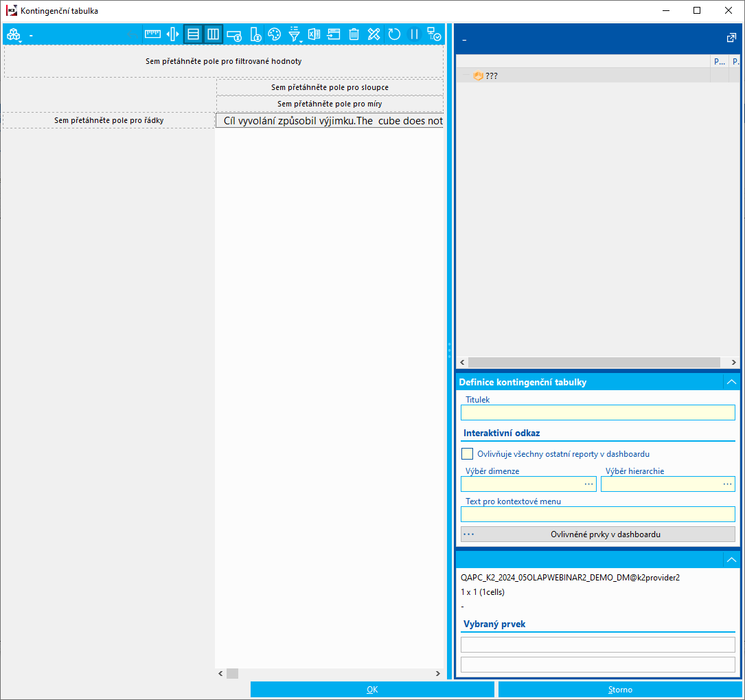Click the first P... column header

point(720,61)
